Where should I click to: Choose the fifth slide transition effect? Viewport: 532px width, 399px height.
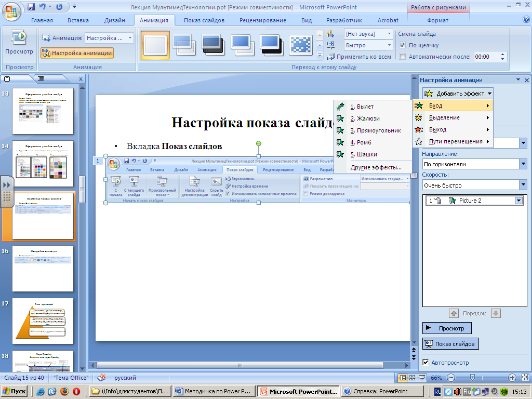pyautogui.click(x=272, y=45)
